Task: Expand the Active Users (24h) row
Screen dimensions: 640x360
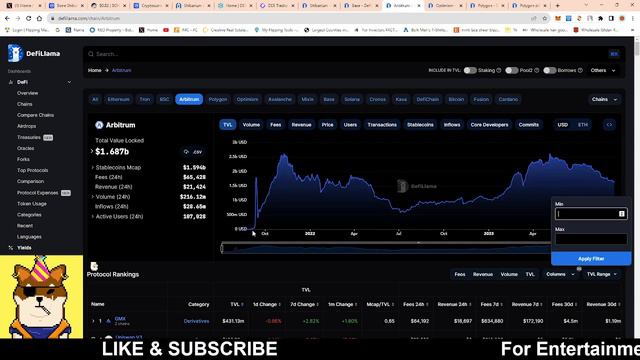Action: [93, 216]
